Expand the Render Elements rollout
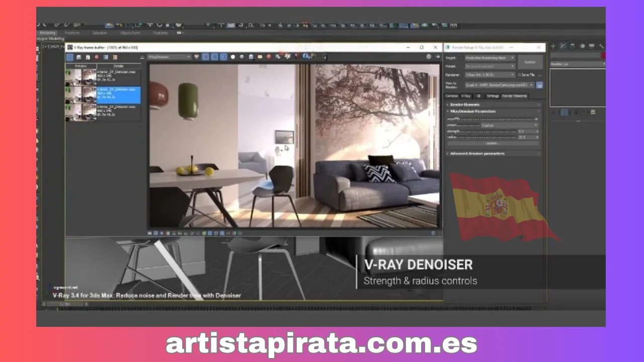644x362 pixels. point(494,105)
